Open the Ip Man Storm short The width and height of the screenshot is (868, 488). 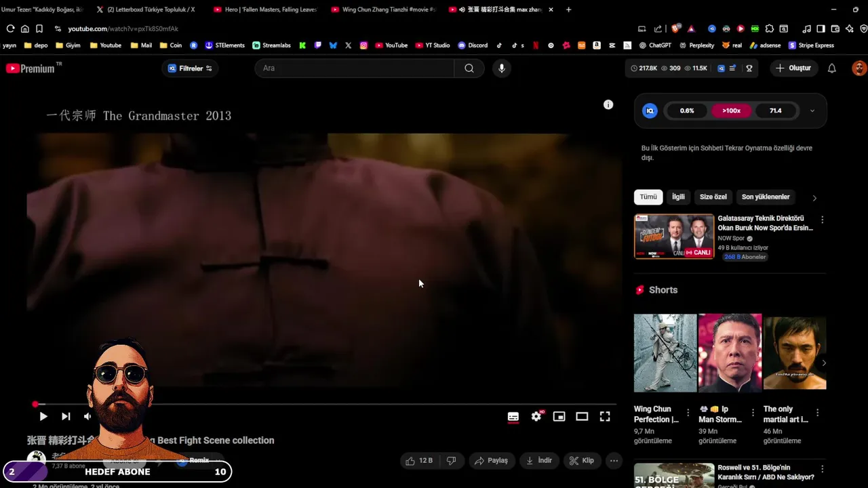(x=730, y=352)
